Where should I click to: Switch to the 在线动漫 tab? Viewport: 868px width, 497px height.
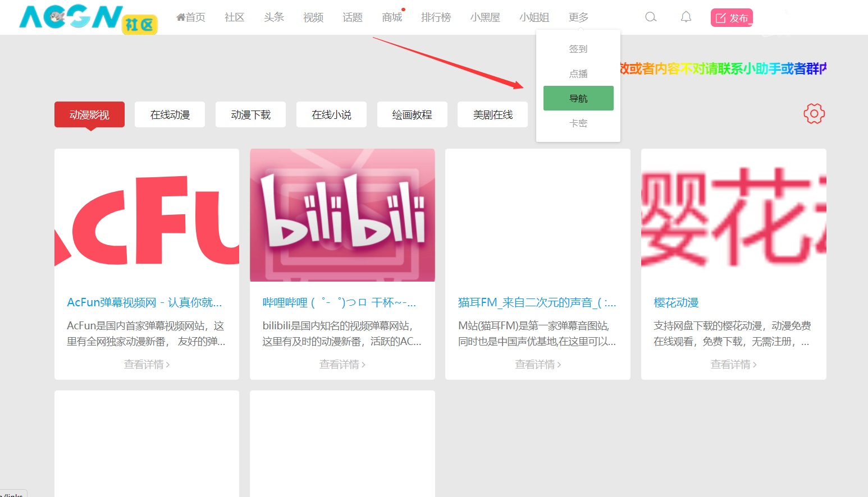[x=170, y=114]
